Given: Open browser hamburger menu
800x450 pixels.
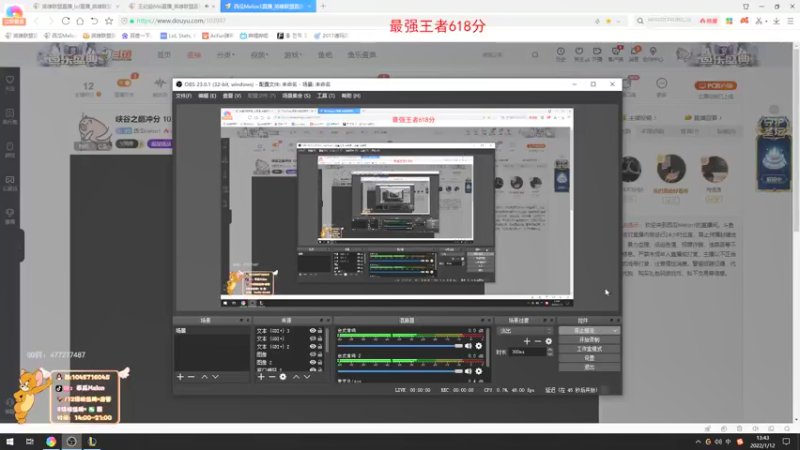Looking at the screenshot, I should click(x=790, y=21).
